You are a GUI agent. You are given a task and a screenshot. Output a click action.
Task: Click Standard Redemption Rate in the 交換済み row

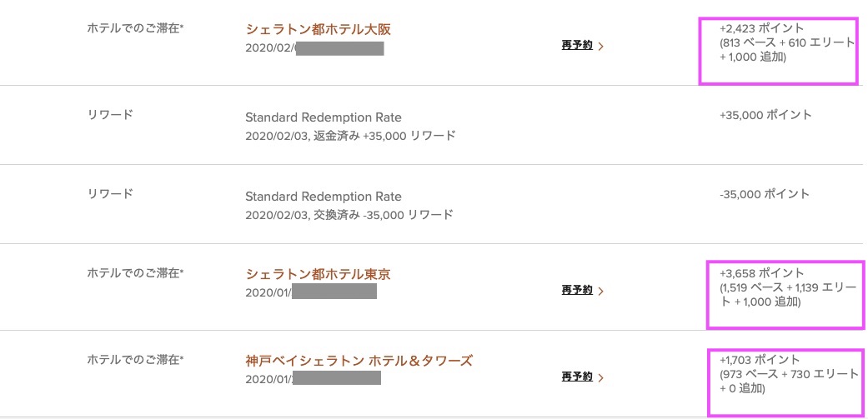pos(324,197)
